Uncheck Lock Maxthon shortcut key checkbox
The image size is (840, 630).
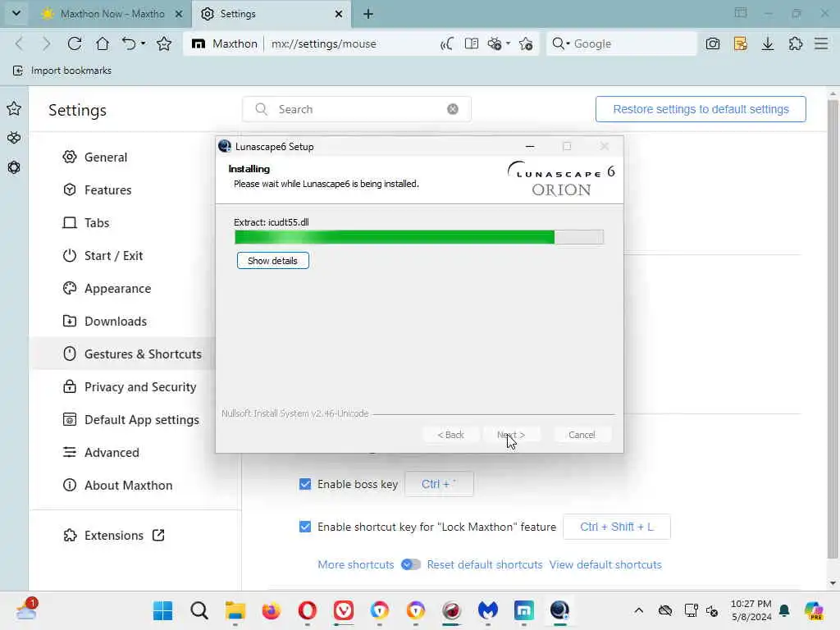[305, 527]
